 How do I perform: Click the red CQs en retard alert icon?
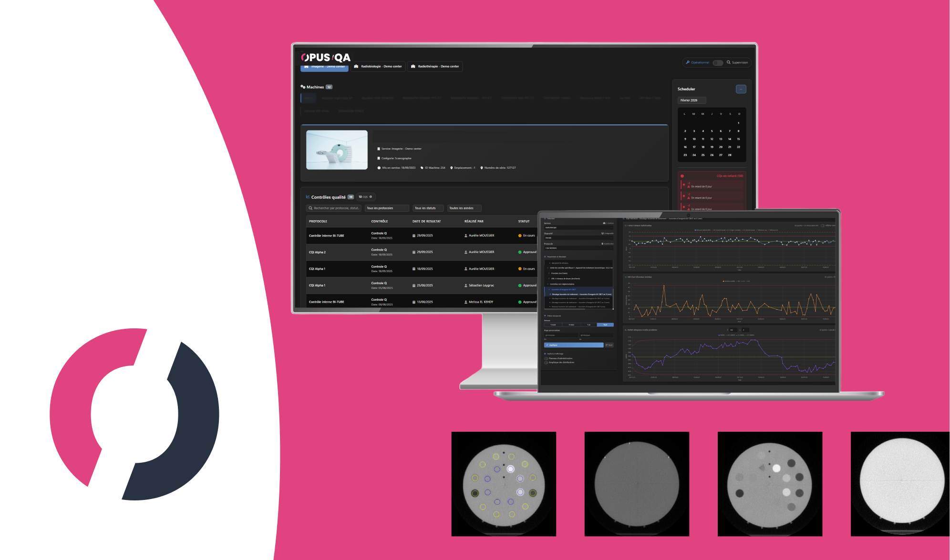682,176
